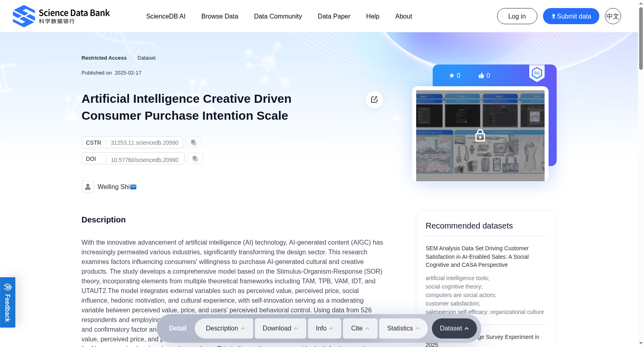The height and width of the screenshot is (347, 644).
Task: Open the Dataset dropdown pill
Action: [x=454, y=328]
